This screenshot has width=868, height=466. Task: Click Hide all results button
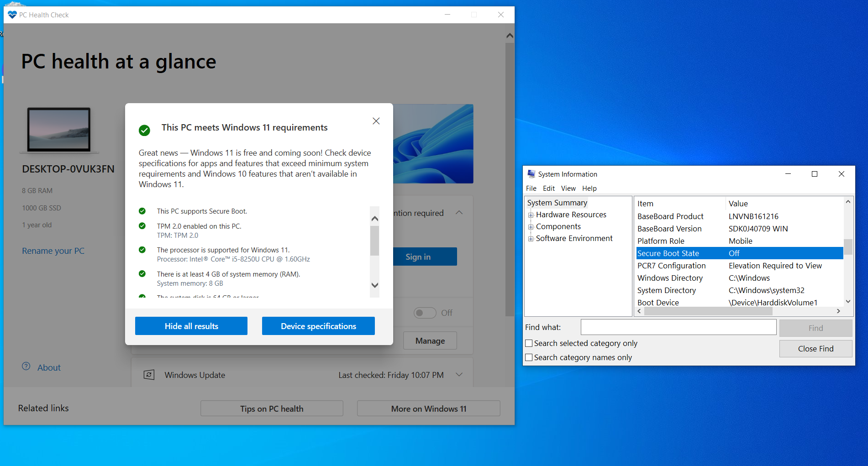[191, 326]
